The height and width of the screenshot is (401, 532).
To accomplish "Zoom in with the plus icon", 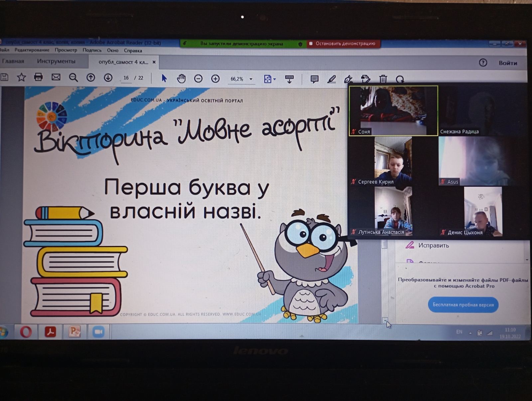I will 215,79.
